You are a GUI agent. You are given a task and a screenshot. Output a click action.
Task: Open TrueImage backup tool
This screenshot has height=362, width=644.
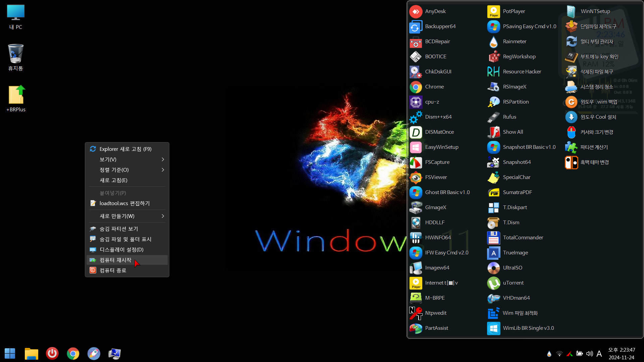(x=508, y=253)
